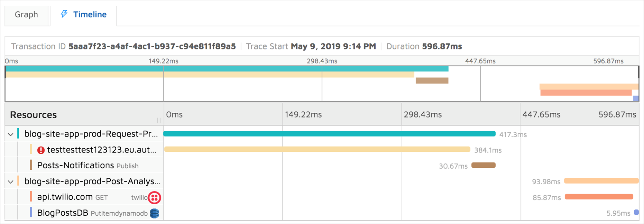Click the lightning bolt Timeline icon
Image resolution: width=644 pixels, height=224 pixels.
[64, 14]
